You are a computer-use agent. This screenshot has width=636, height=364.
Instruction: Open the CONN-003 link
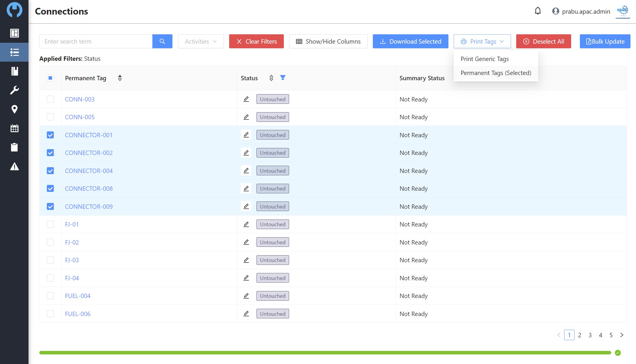click(x=80, y=99)
